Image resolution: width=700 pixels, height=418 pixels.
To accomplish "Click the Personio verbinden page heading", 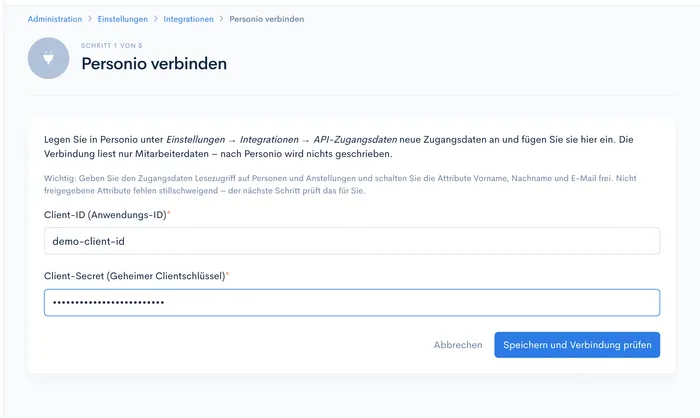I will [154, 63].
